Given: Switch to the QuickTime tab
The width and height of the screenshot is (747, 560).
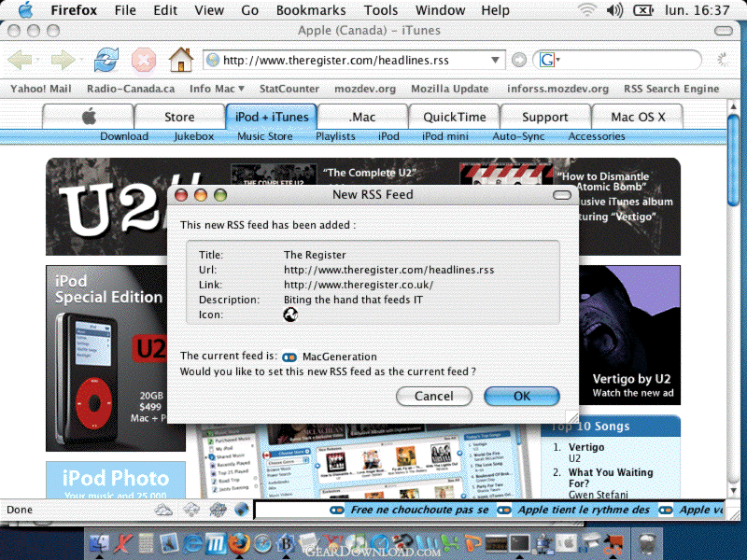Looking at the screenshot, I should click(x=455, y=117).
